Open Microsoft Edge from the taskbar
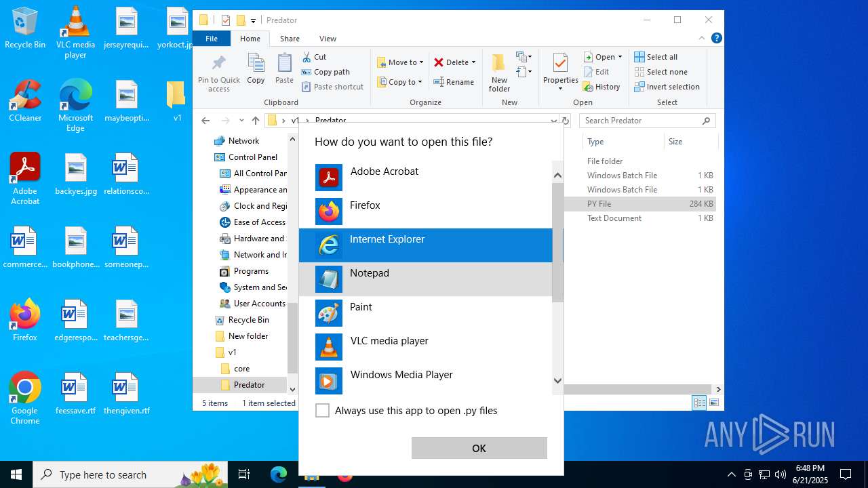This screenshot has width=868, height=488. tap(279, 474)
